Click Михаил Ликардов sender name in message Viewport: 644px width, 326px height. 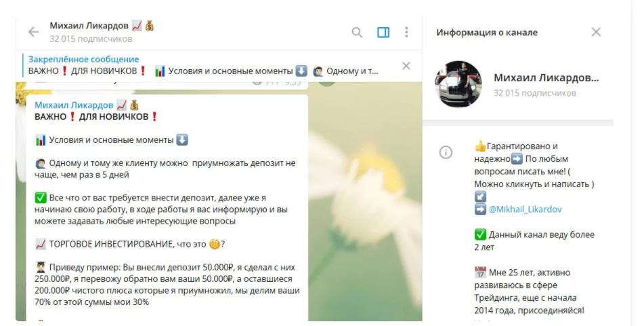click(74, 105)
